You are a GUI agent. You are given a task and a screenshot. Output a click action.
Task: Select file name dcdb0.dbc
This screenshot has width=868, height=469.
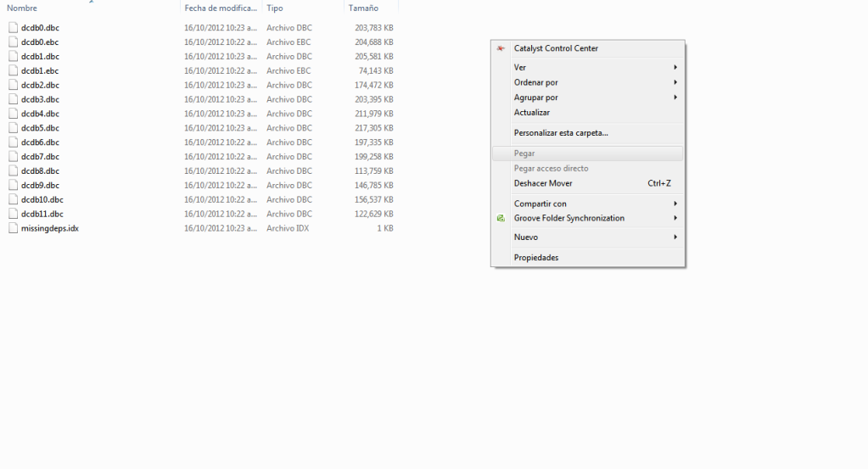pyautogui.click(x=41, y=28)
